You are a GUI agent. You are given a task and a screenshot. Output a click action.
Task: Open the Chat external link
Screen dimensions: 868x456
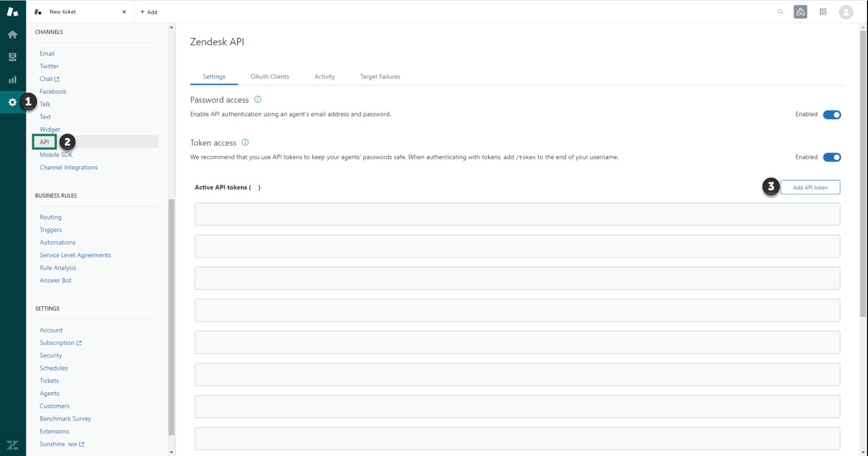50,79
